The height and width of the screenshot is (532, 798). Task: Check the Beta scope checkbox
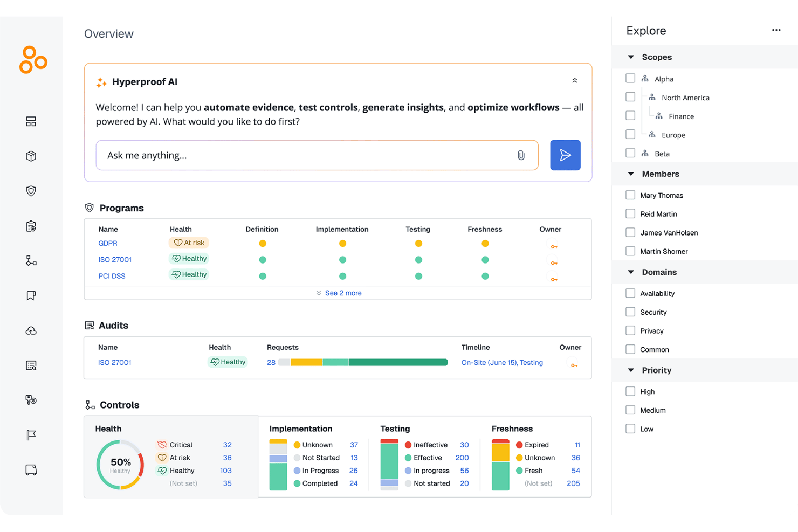coord(630,153)
